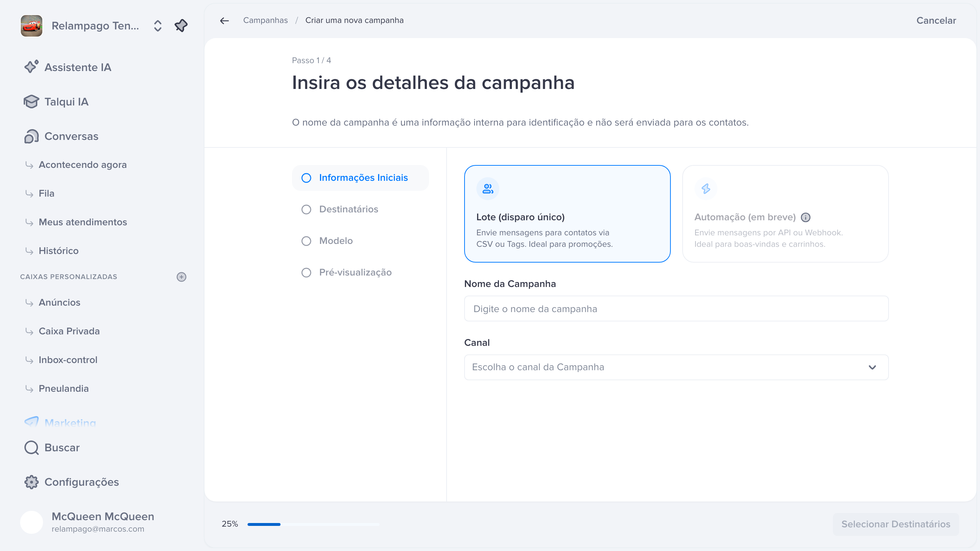Click the Canal dropdown chevron arrow
The height and width of the screenshot is (551, 980).
pyautogui.click(x=872, y=367)
